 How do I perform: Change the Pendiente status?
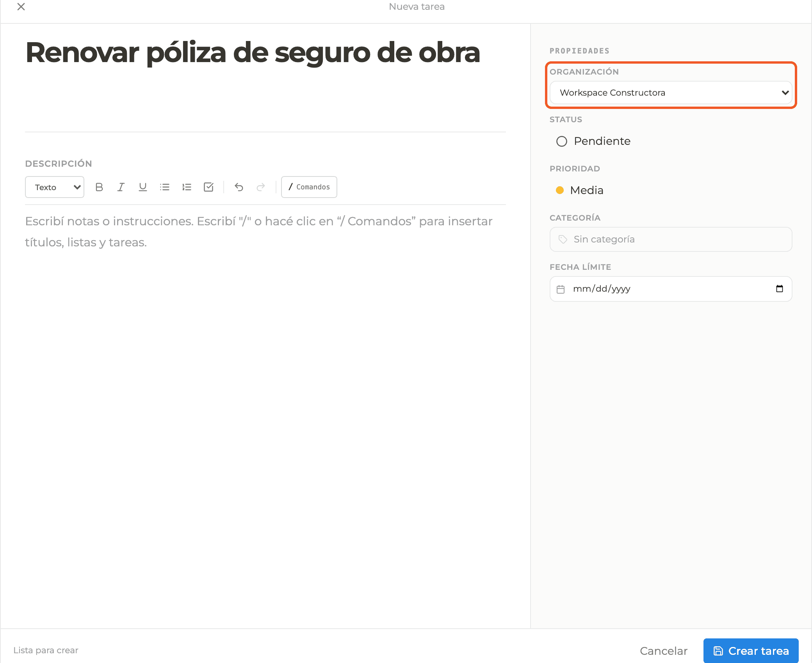tap(593, 141)
